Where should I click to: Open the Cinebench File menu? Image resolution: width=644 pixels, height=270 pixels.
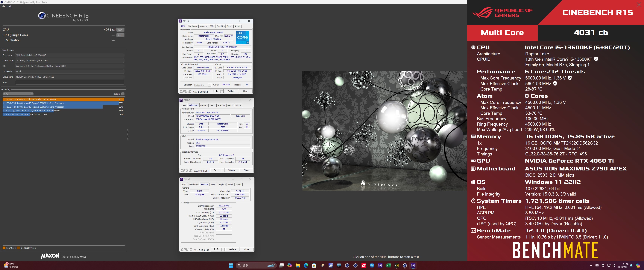(3, 7)
